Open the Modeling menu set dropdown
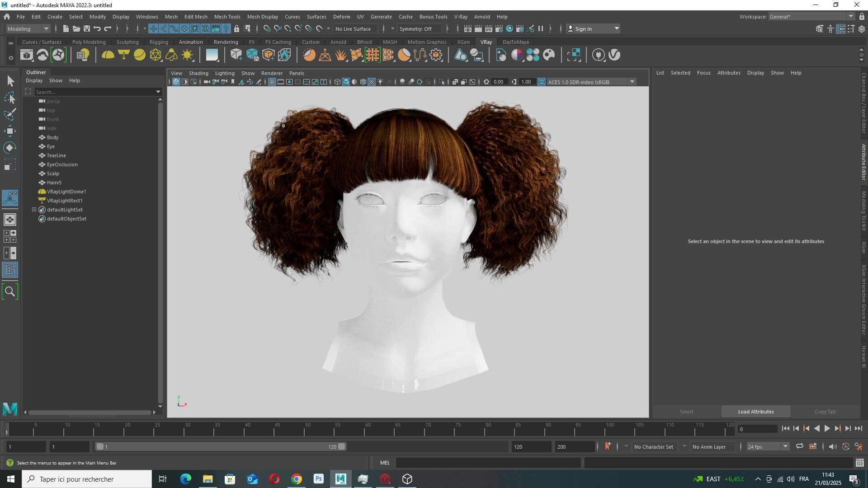 (x=28, y=29)
